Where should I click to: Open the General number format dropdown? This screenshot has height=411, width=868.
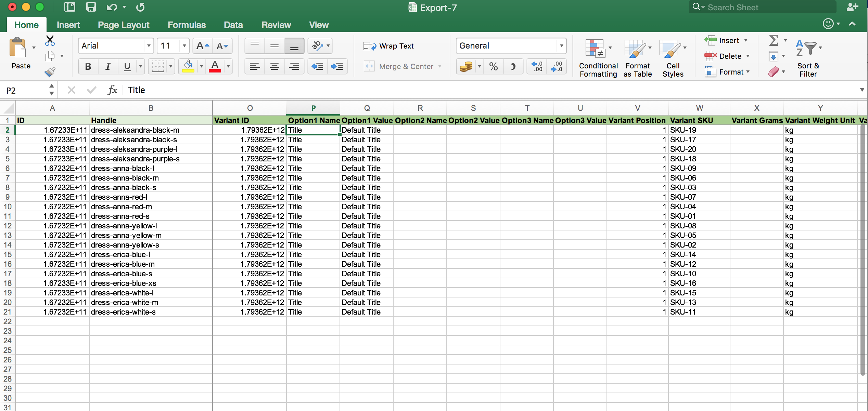[561, 46]
